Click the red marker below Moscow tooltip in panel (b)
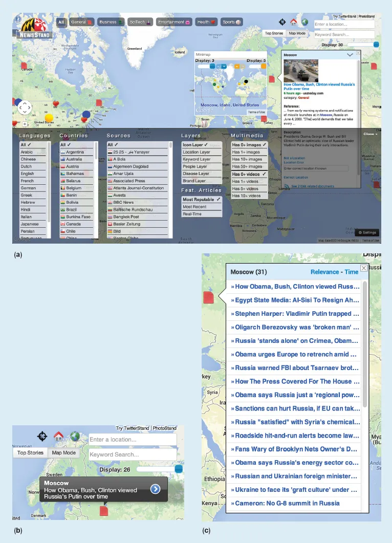This screenshot has width=392, height=543. pos(103,511)
